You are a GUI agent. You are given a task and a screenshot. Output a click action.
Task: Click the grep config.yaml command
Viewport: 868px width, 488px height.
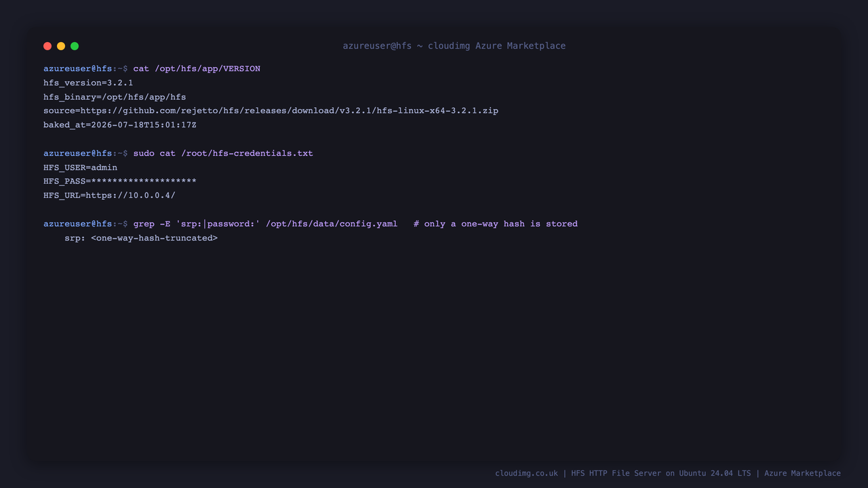(265, 224)
